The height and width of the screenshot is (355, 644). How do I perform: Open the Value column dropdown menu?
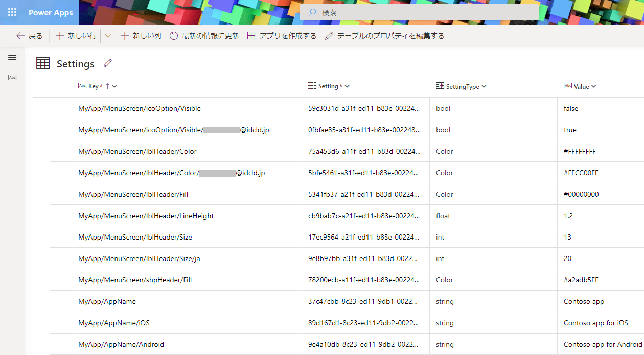593,86
